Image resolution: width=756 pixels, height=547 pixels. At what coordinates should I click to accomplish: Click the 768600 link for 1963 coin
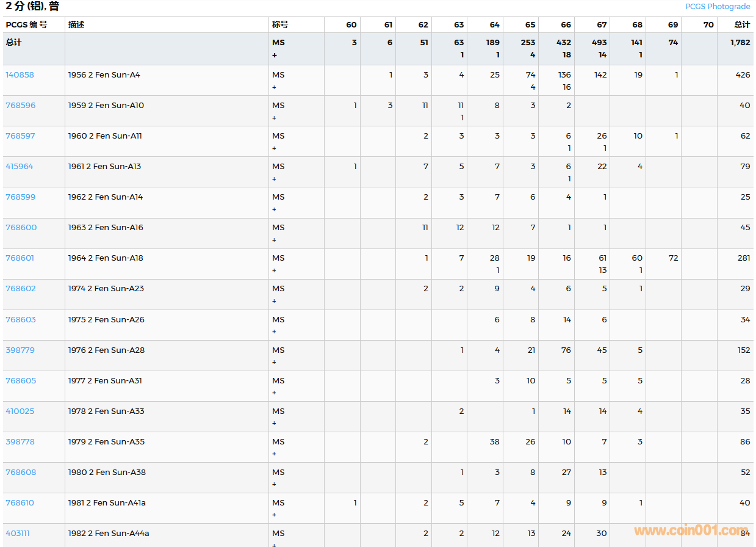21,228
